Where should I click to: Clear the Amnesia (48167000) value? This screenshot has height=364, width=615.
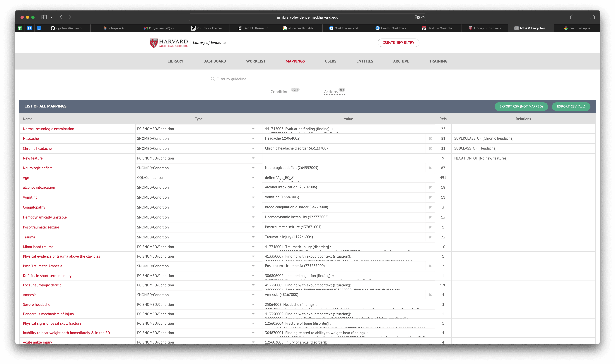pyautogui.click(x=430, y=295)
